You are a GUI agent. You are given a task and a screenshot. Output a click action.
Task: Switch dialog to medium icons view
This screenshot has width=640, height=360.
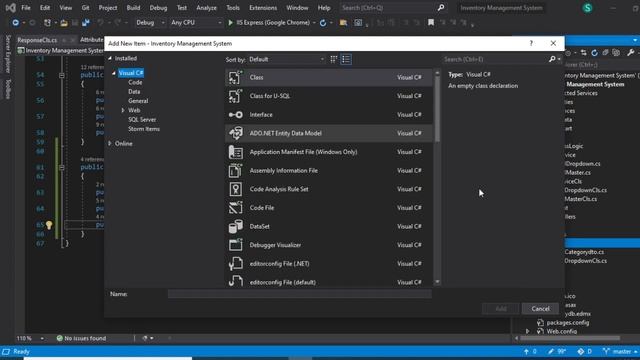point(333,60)
